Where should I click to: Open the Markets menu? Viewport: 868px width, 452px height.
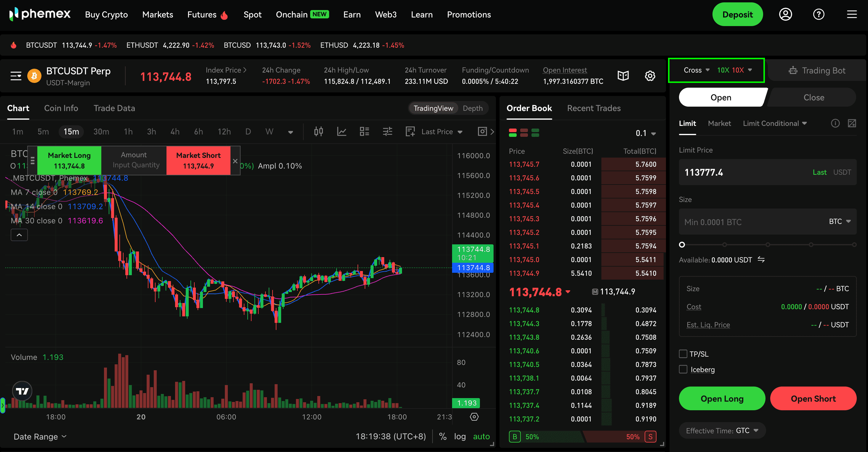point(158,15)
